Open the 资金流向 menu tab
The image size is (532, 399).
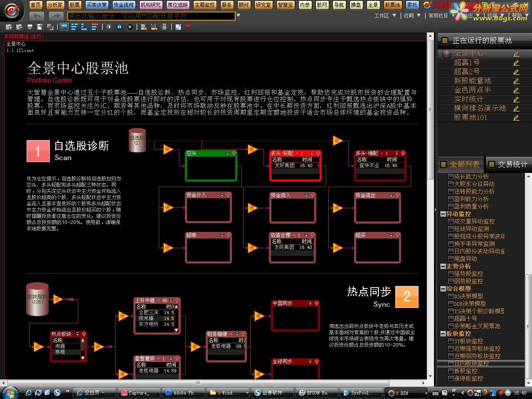coord(123,5)
